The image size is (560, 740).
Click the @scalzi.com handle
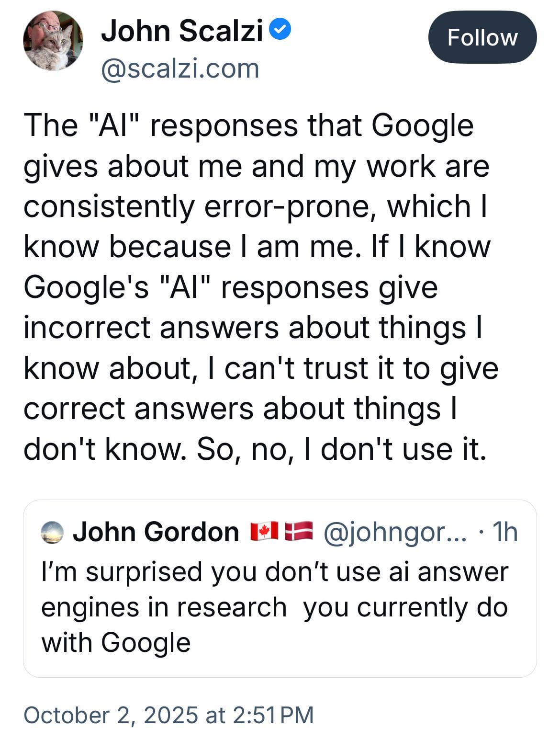(180, 68)
